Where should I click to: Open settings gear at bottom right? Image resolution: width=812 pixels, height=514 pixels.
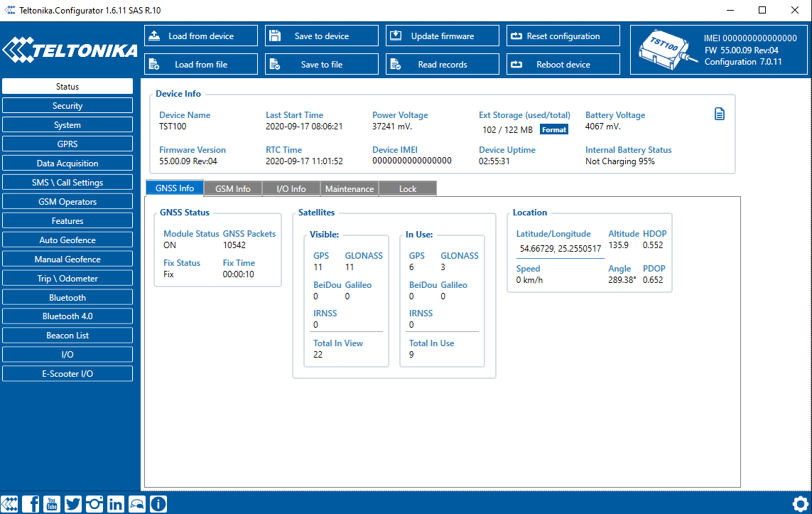pos(801,503)
